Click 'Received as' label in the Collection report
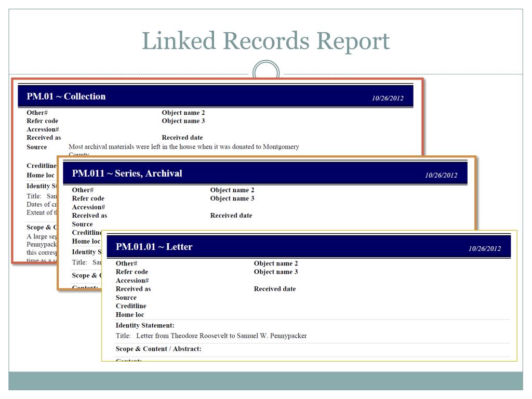The width and height of the screenshot is (532, 399). (44, 137)
